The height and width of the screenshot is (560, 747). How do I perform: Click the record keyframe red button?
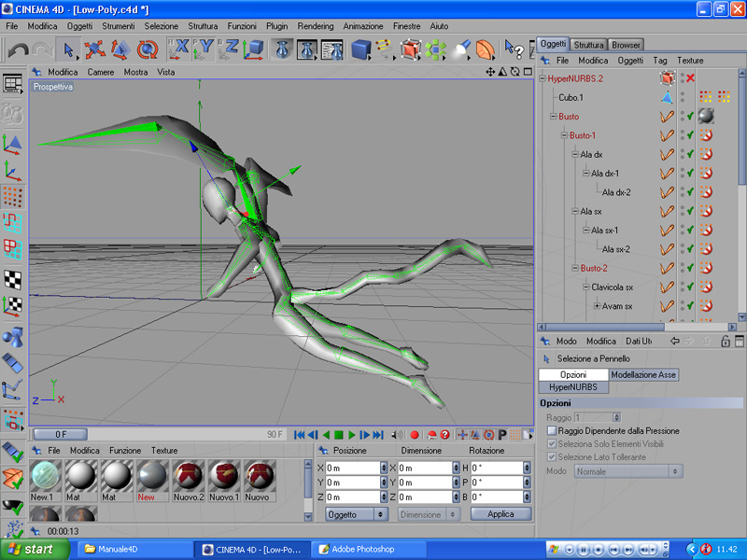pyautogui.click(x=415, y=435)
